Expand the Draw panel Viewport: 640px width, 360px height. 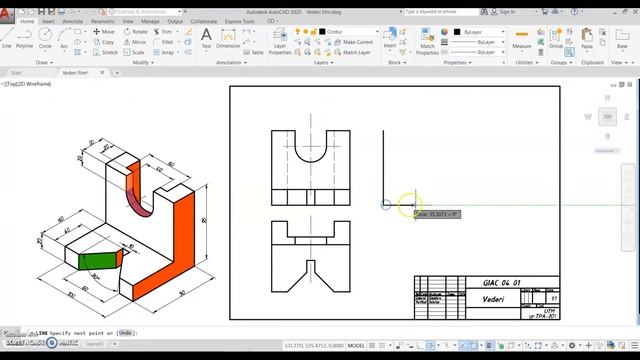[x=44, y=62]
